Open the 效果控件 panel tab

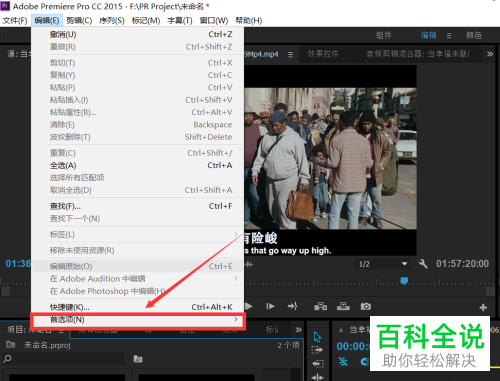tap(323, 54)
